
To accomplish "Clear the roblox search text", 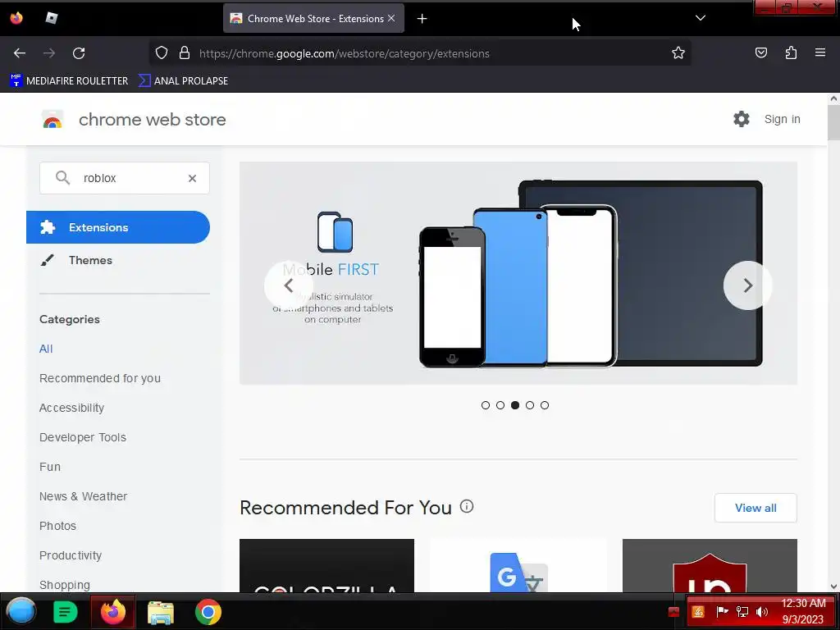I will tap(192, 178).
